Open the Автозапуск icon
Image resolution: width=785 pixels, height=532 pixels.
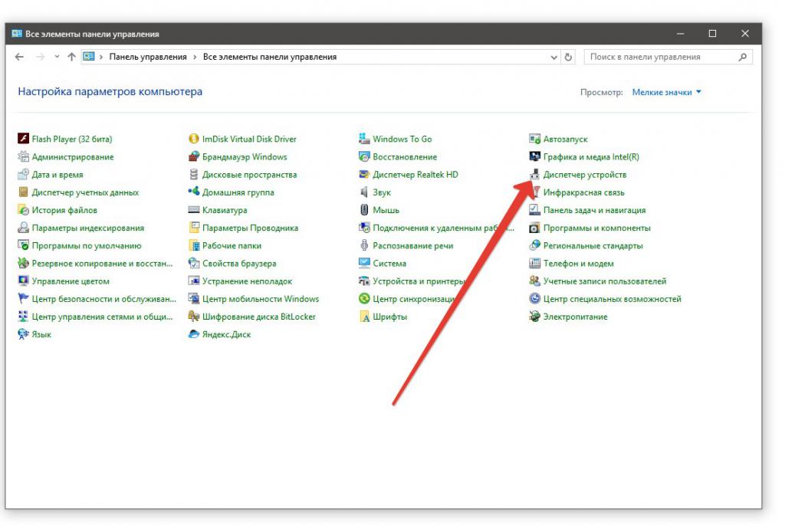534,139
